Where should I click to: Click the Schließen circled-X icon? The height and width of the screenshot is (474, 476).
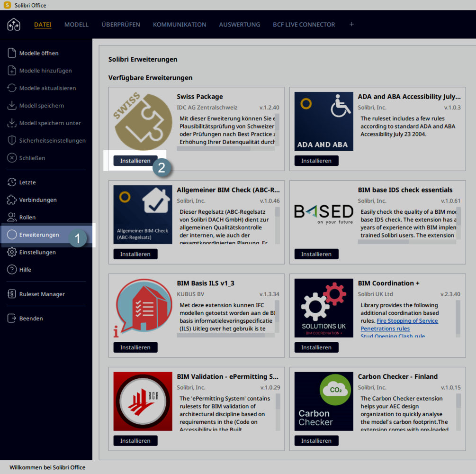pos(11,158)
